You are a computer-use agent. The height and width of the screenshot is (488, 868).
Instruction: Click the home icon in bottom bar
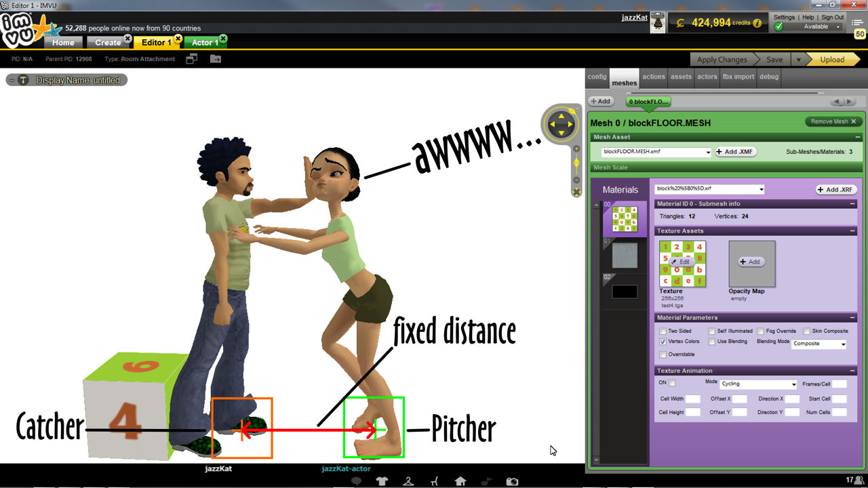point(460,481)
